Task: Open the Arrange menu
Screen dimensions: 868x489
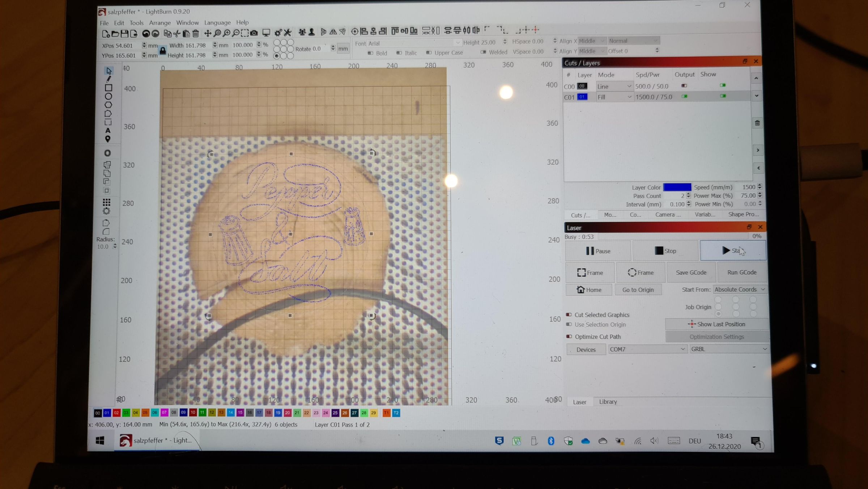Action: click(160, 22)
